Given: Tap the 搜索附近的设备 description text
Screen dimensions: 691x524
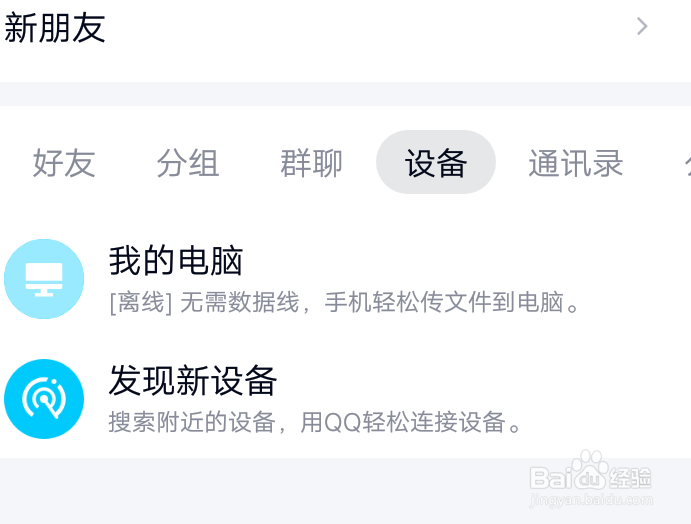Looking at the screenshot, I should pos(192,422).
